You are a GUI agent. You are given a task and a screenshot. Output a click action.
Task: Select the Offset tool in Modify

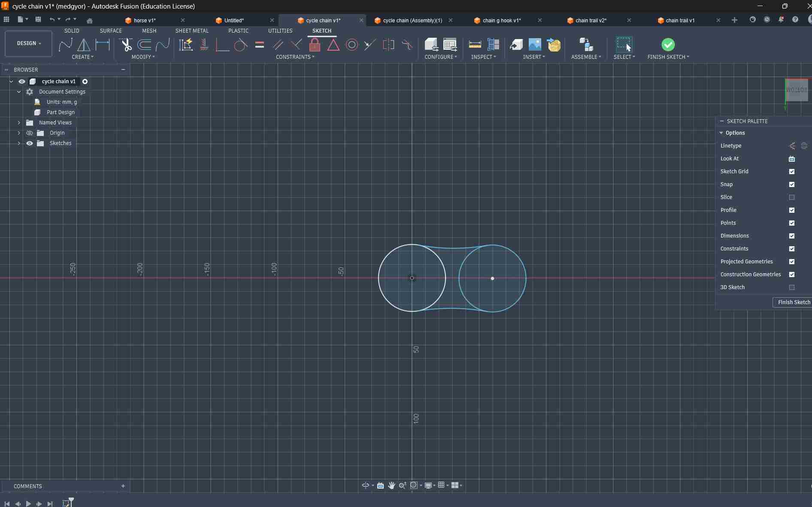tap(145, 45)
